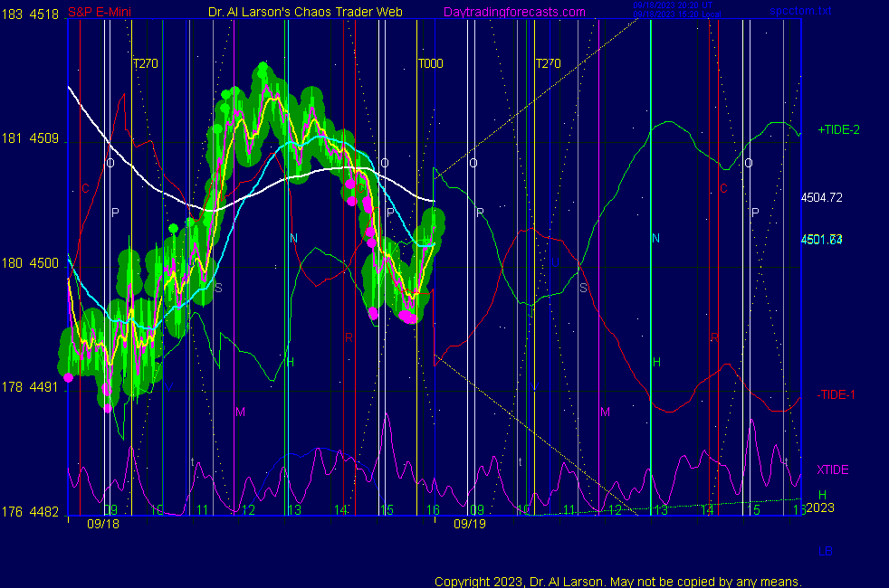Open the Daytradingforecasts.com text link
This screenshot has width=889, height=588.
coord(514,12)
